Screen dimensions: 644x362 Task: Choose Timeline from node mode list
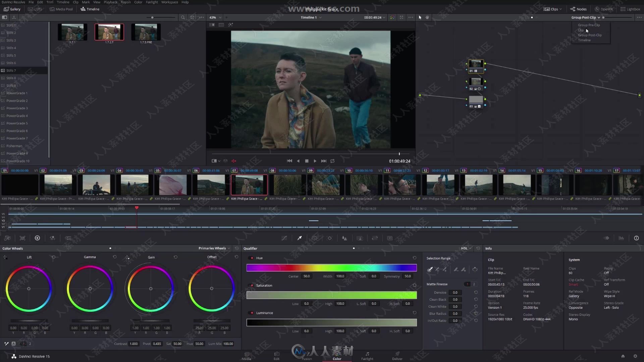tap(584, 40)
